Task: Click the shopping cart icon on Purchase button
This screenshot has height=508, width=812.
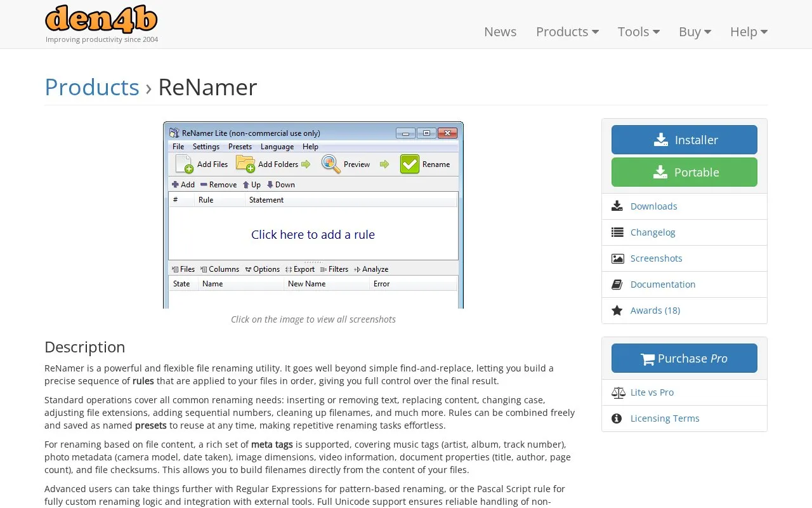Action: pyautogui.click(x=648, y=359)
